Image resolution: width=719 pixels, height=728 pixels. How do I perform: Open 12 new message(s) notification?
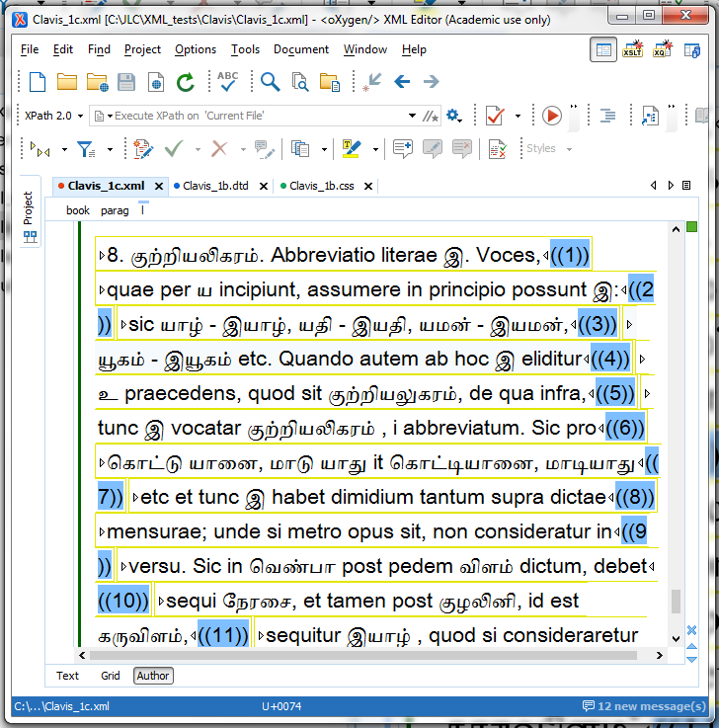coord(644,706)
